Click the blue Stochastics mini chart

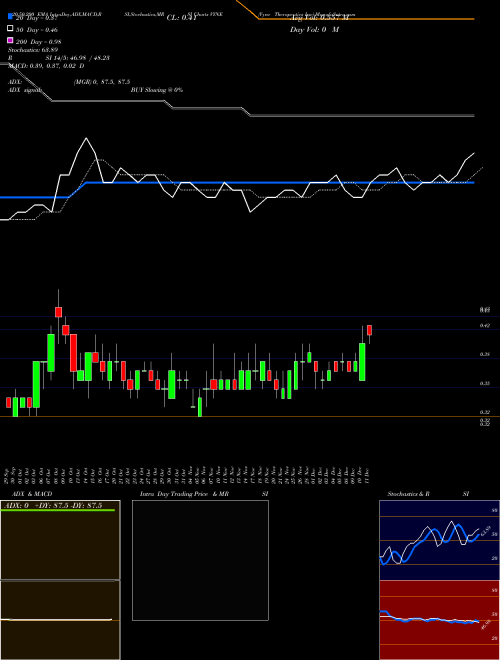pyautogui.click(x=439, y=540)
